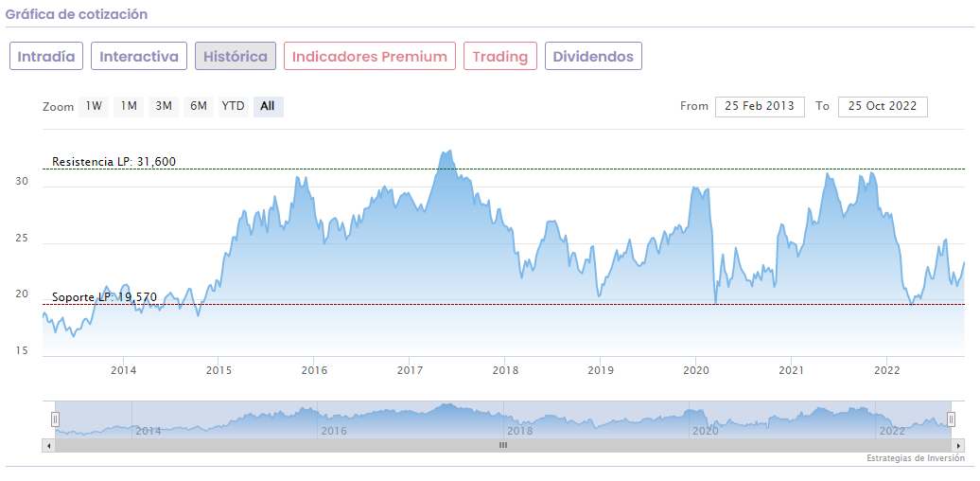
Task: Switch to the Interactiva tab
Action: point(139,57)
